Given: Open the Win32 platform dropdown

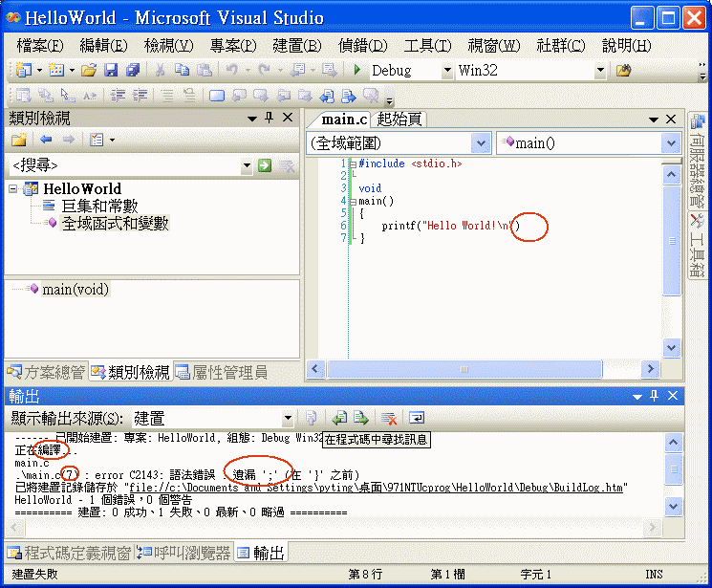Looking at the screenshot, I should pos(600,70).
